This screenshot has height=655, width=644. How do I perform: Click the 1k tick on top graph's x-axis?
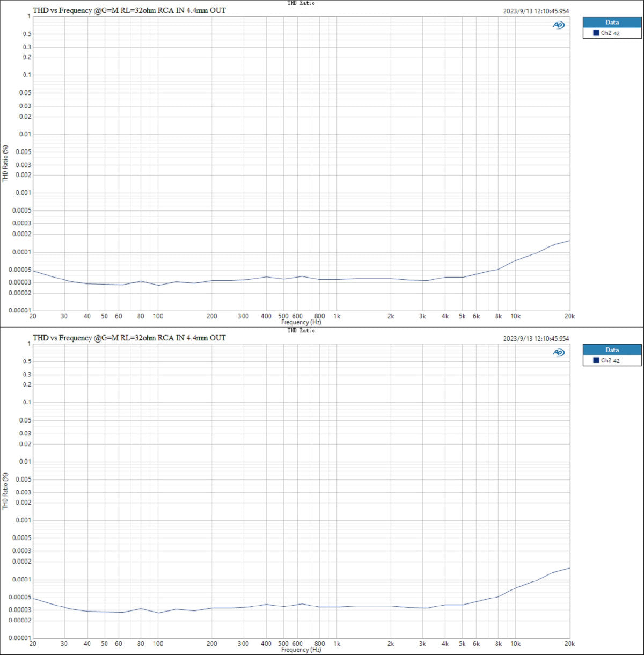[x=337, y=316]
